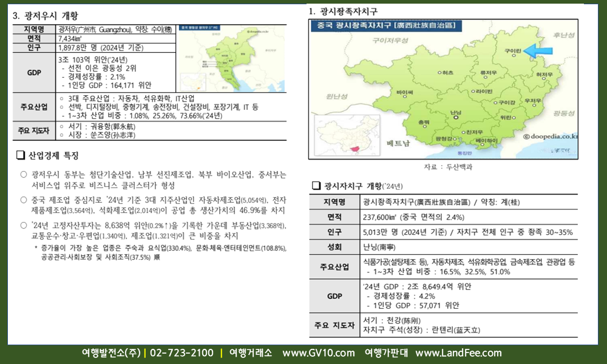Click the 우저우 label on the map

click(533, 101)
